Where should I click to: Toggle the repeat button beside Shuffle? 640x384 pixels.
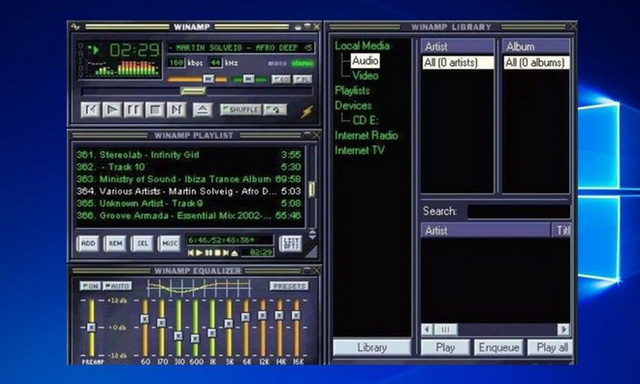pos(275,110)
